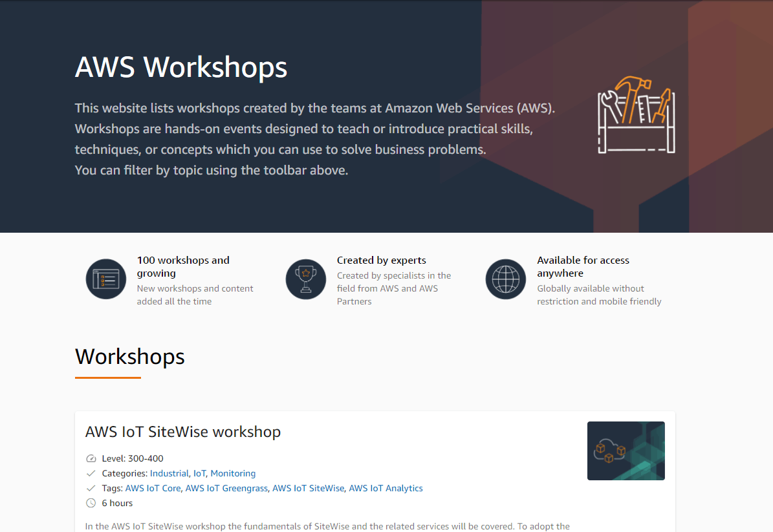Filter by Monitoring category
This screenshot has height=532, width=773.
tap(233, 473)
